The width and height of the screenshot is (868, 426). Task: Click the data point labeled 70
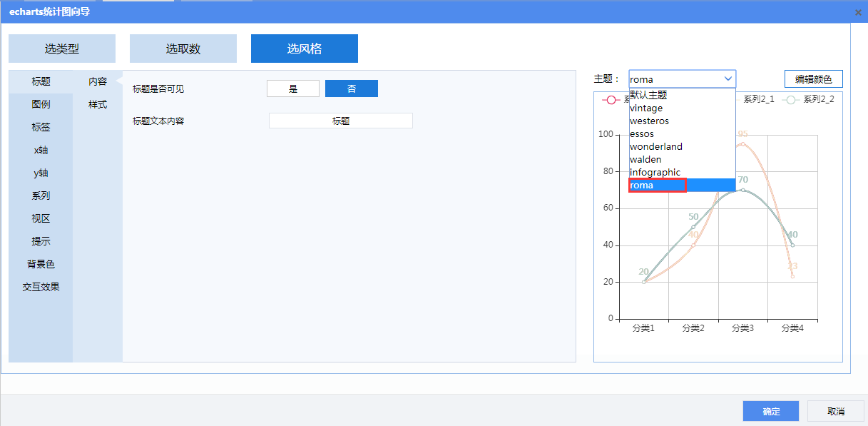742,190
